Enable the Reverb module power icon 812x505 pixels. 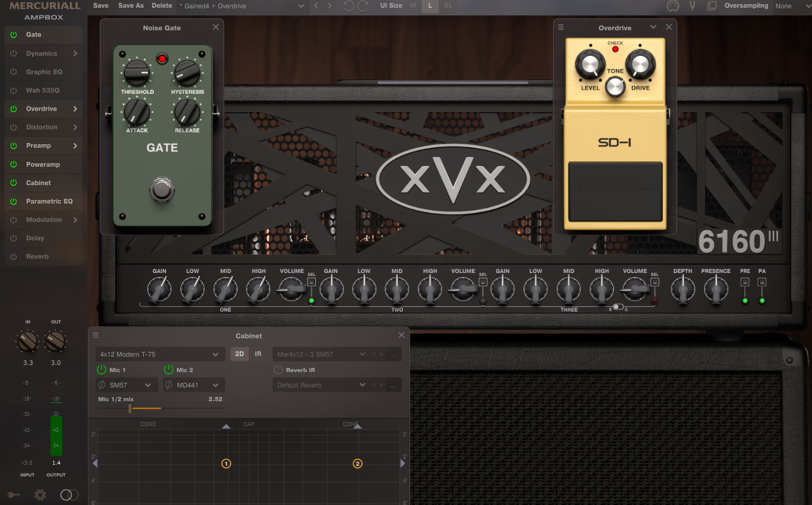tap(13, 256)
